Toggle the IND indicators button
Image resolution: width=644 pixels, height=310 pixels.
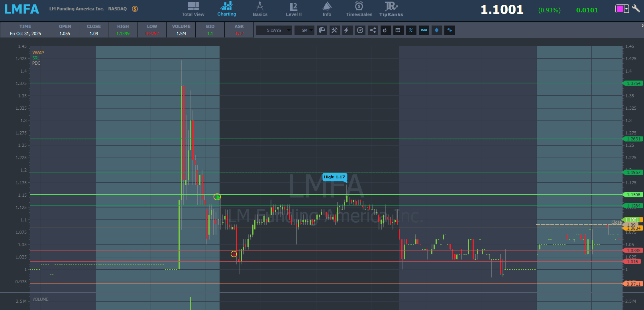(424, 30)
